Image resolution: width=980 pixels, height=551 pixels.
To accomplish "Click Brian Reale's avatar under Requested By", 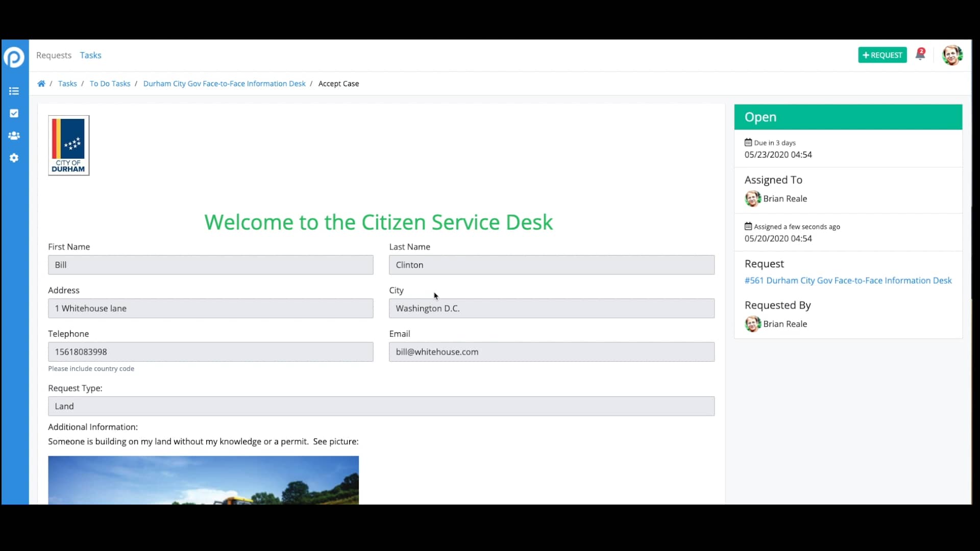I will pos(752,324).
